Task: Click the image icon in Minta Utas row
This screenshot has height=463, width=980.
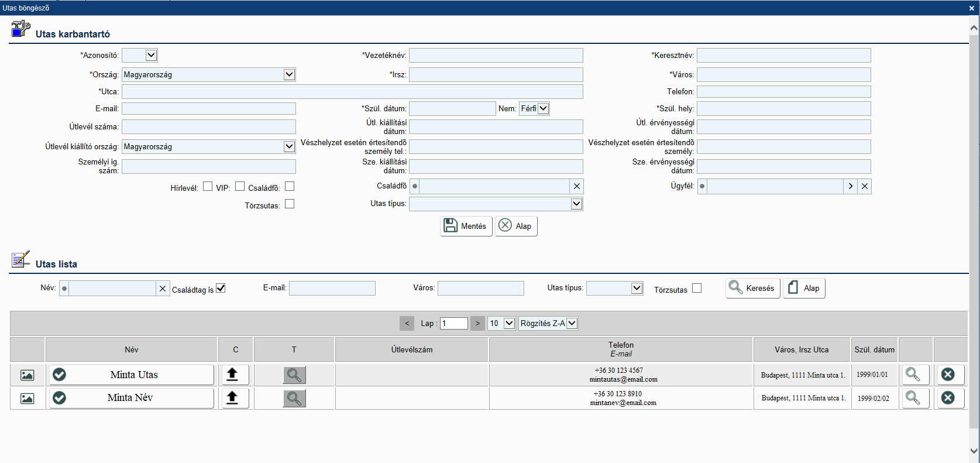Action: click(x=27, y=375)
